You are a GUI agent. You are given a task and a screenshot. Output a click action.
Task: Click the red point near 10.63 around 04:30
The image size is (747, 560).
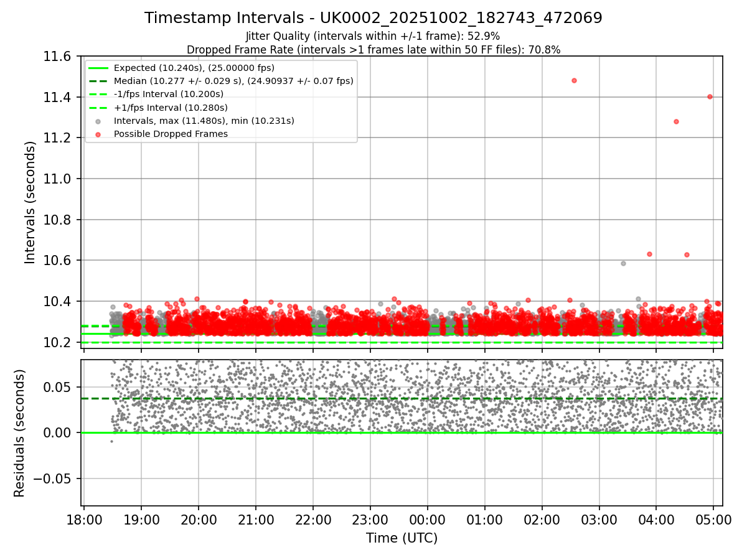[687, 254]
